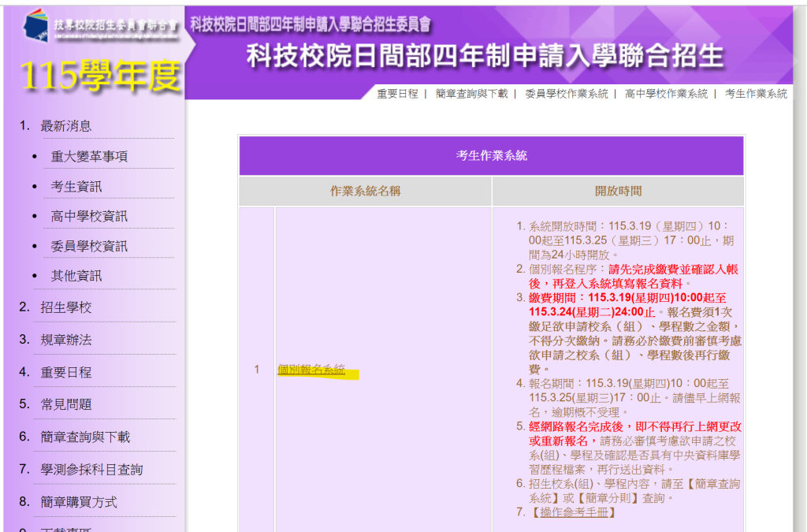Click the 考生資訊 sidebar item

click(x=76, y=187)
